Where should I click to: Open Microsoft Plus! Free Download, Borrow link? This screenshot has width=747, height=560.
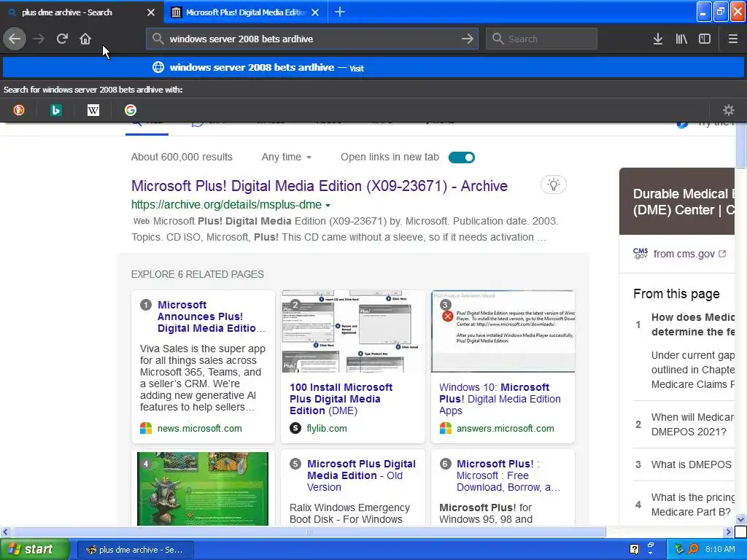click(508, 475)
